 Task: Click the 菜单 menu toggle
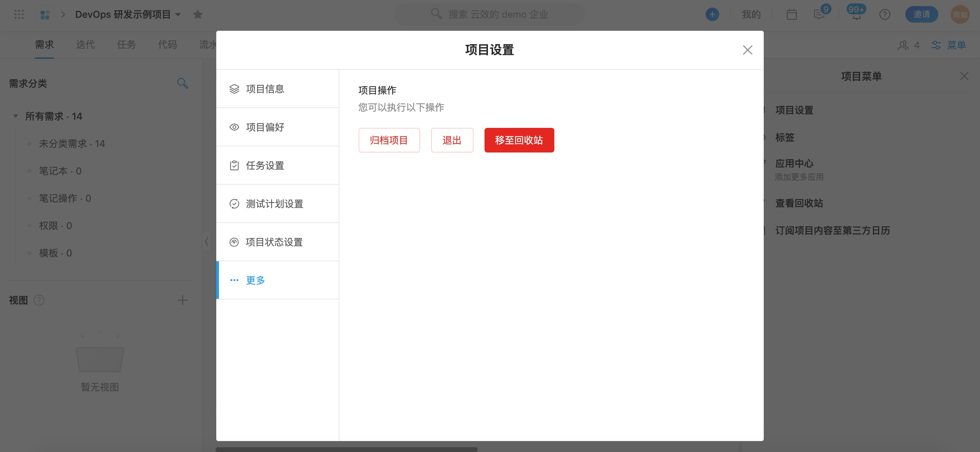(949, 45)
